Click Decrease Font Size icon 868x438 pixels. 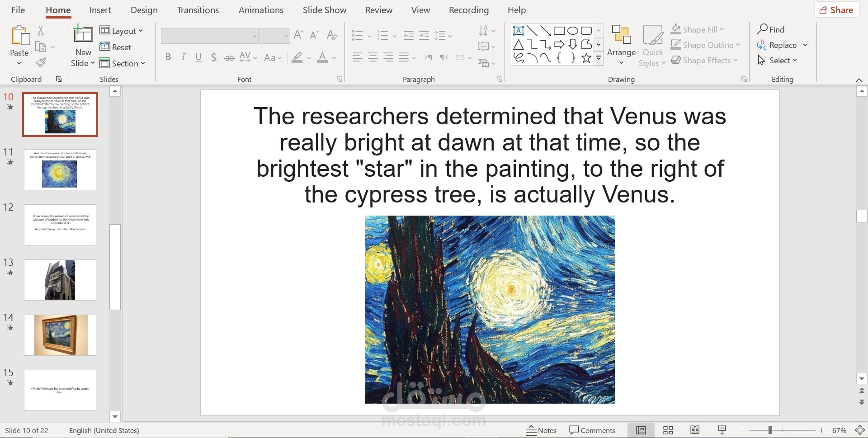coord(314,35)
